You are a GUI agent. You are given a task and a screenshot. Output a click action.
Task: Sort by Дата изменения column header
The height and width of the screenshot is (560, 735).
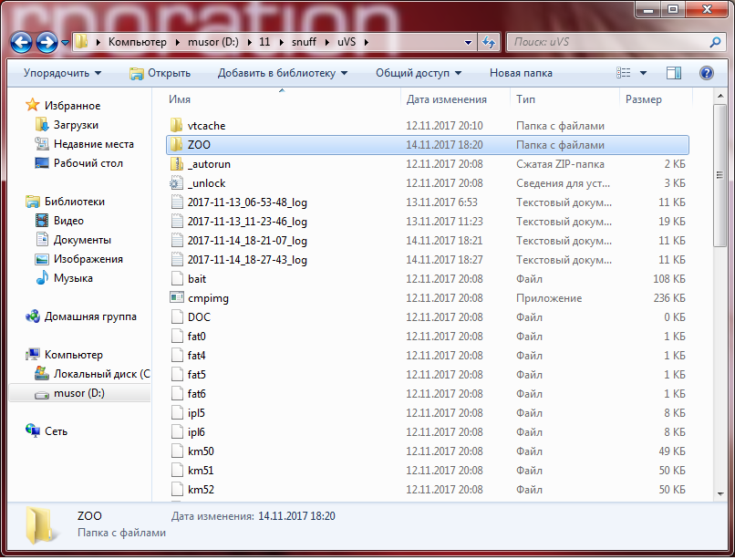[447, 99]
